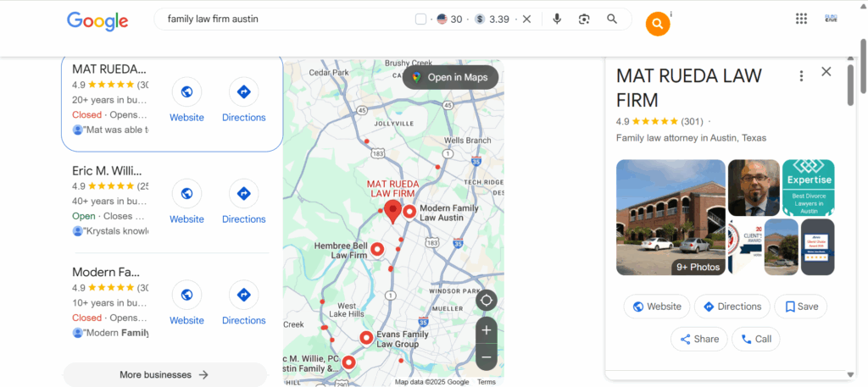Click the Google logo

97,21
